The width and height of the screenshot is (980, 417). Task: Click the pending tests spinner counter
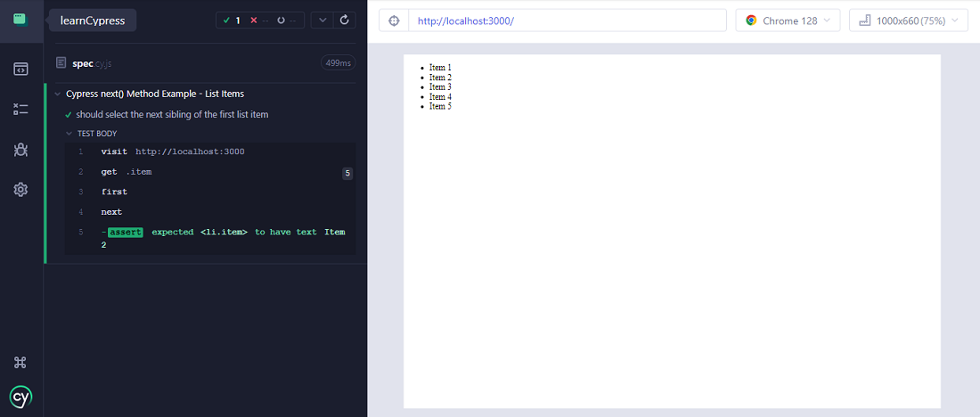point(286,20)
